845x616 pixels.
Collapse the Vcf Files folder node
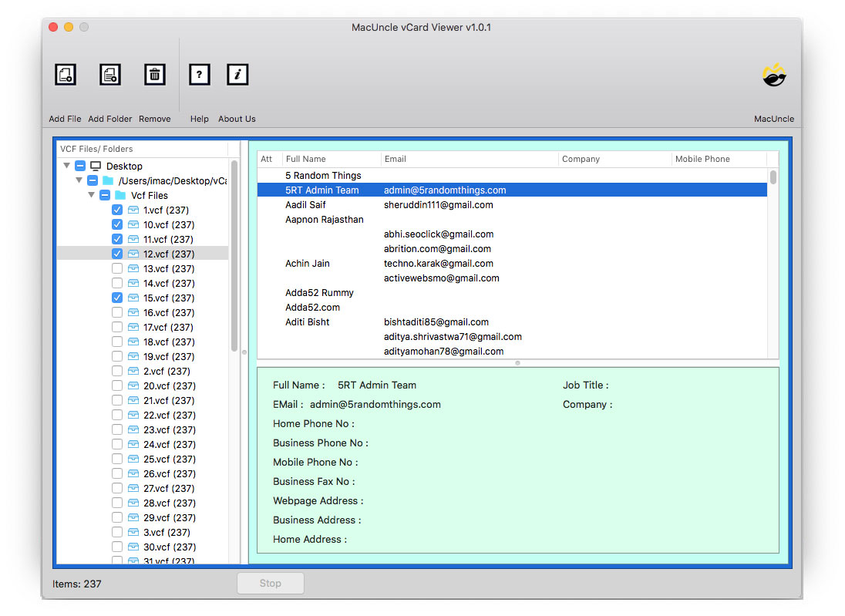(91, 194)
